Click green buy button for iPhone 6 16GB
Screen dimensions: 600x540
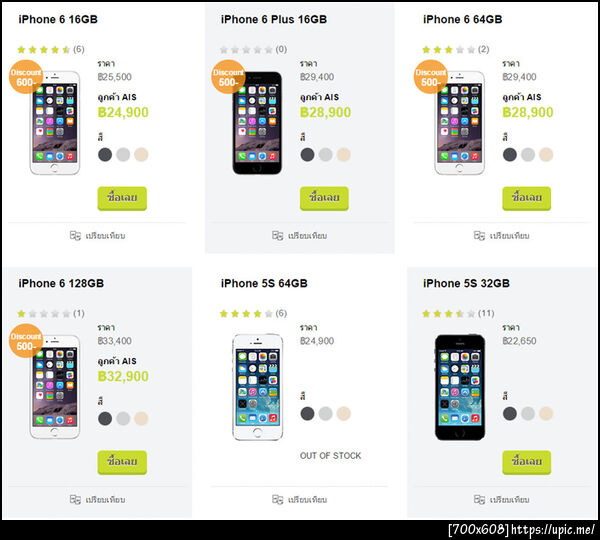tap(122, 198)
